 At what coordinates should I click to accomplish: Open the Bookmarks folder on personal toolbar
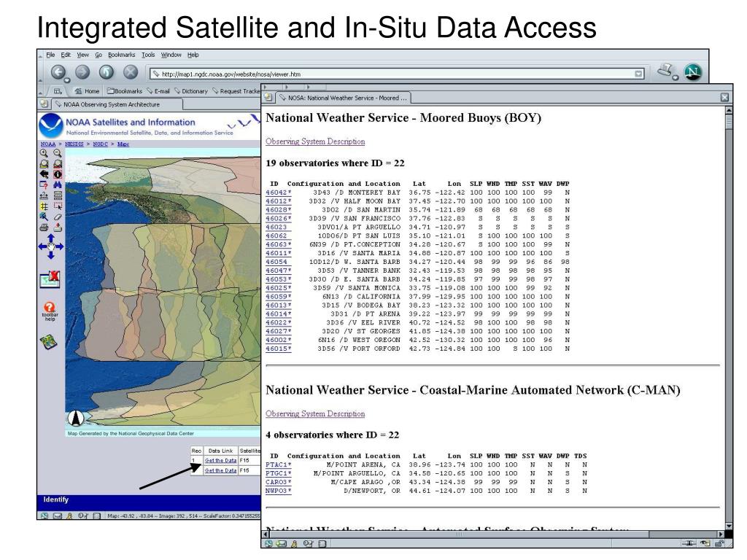125,91
